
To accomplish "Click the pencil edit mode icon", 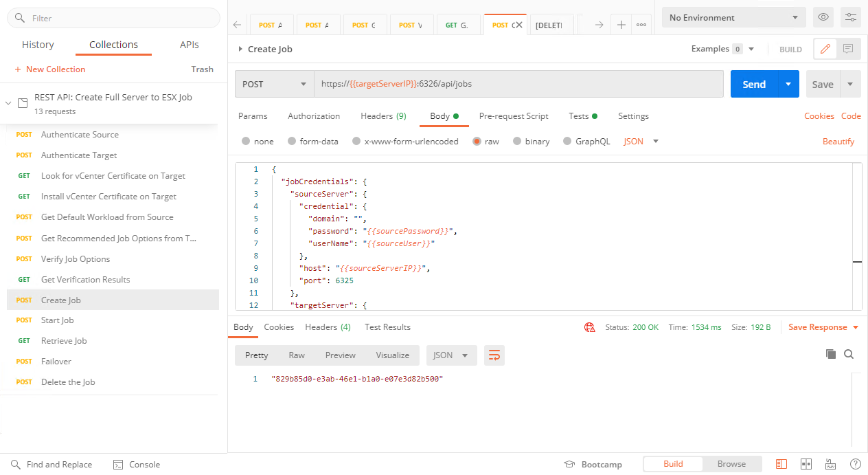I will 825,49.
